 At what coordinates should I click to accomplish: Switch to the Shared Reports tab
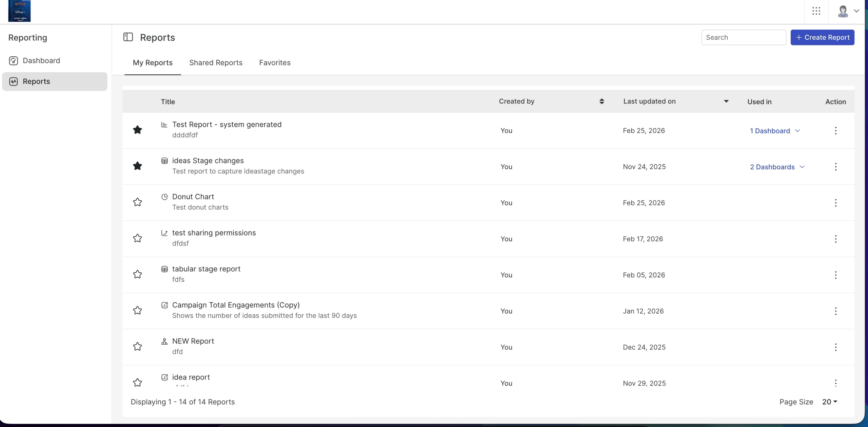(x=216, y=62)
